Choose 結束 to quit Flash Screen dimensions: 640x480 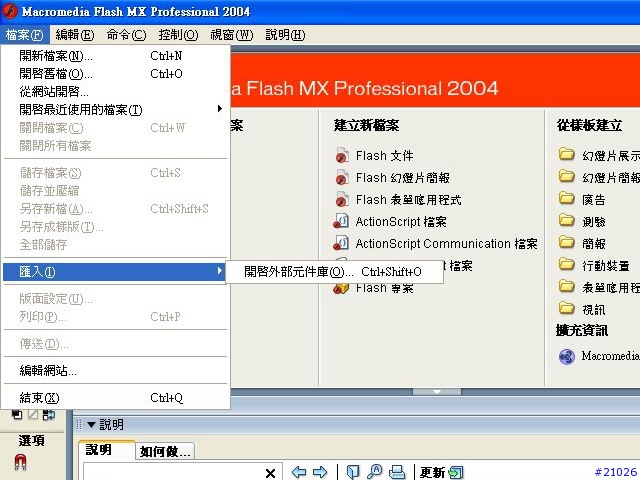click(x=115, y=398)
